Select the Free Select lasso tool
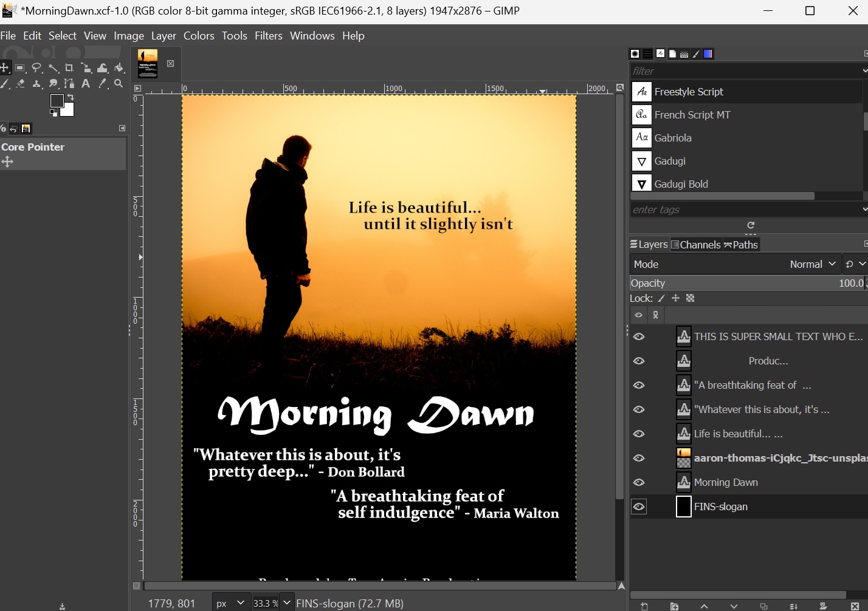This screenshot has width=868, height=611. (37, 67)
